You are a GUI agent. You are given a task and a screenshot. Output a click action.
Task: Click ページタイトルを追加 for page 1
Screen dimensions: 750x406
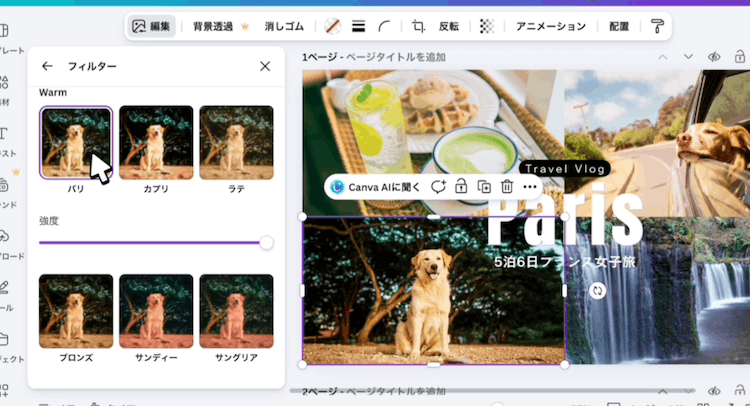pos(396,57)
